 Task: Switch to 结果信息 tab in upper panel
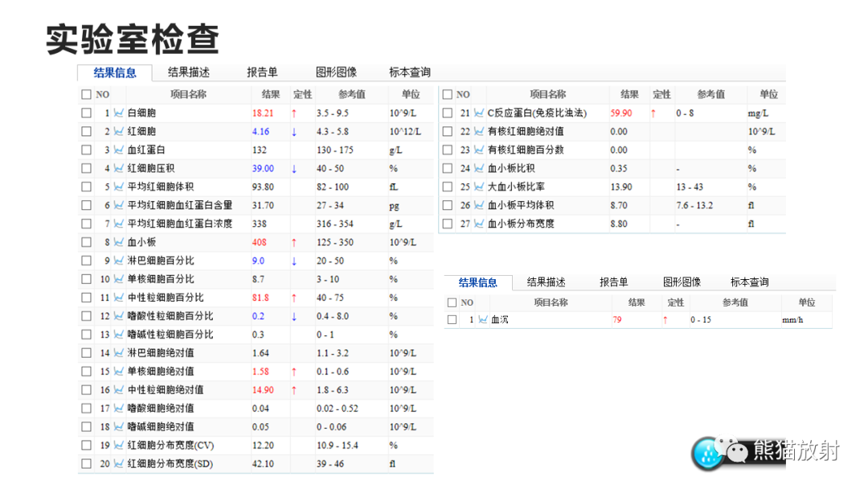pyautogui.click(x=115, y=72)
